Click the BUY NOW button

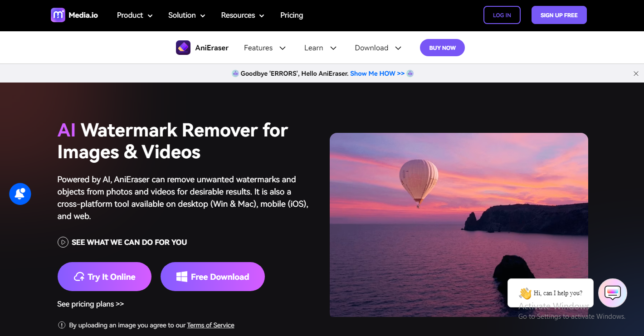pos(442,48)
